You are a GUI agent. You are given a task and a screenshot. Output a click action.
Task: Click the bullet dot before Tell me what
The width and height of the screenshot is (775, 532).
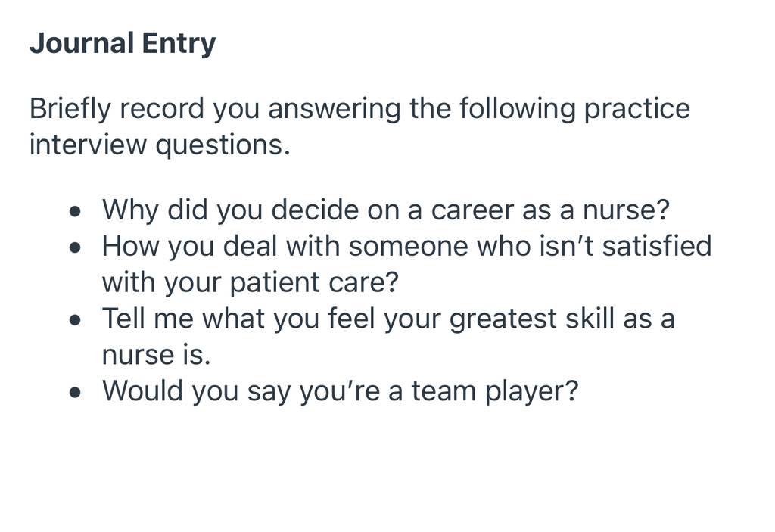pyautogui.click(x=75, y=320)
